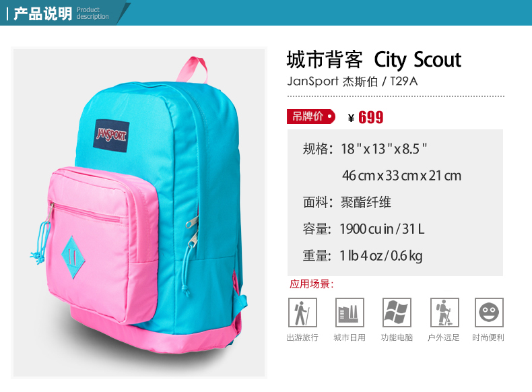Click the travel hiker icon 出游旅行
This screenshot has width=532, height=392.
[302, 313]
